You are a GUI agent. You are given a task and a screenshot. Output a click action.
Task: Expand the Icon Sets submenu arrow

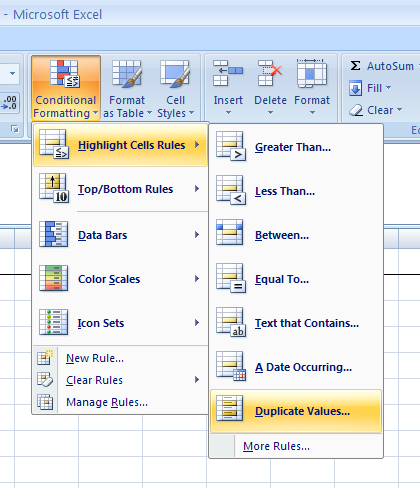click(197, 323)
